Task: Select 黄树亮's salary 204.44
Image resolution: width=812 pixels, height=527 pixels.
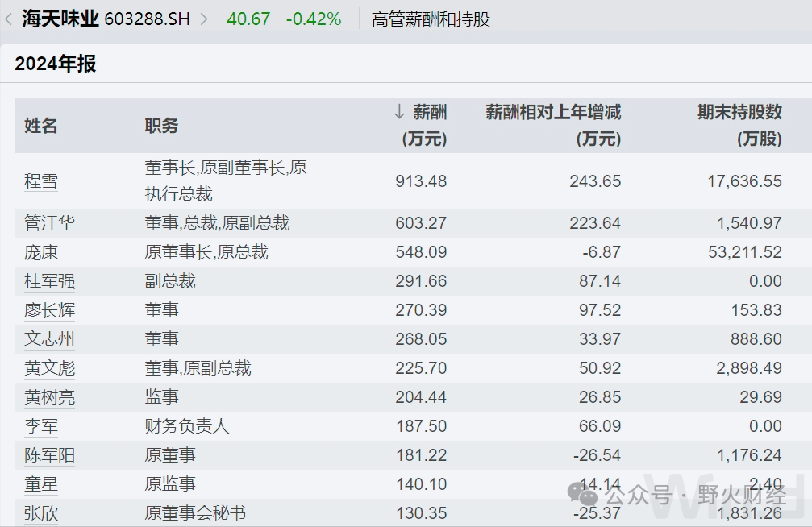Action: (421, 397)
